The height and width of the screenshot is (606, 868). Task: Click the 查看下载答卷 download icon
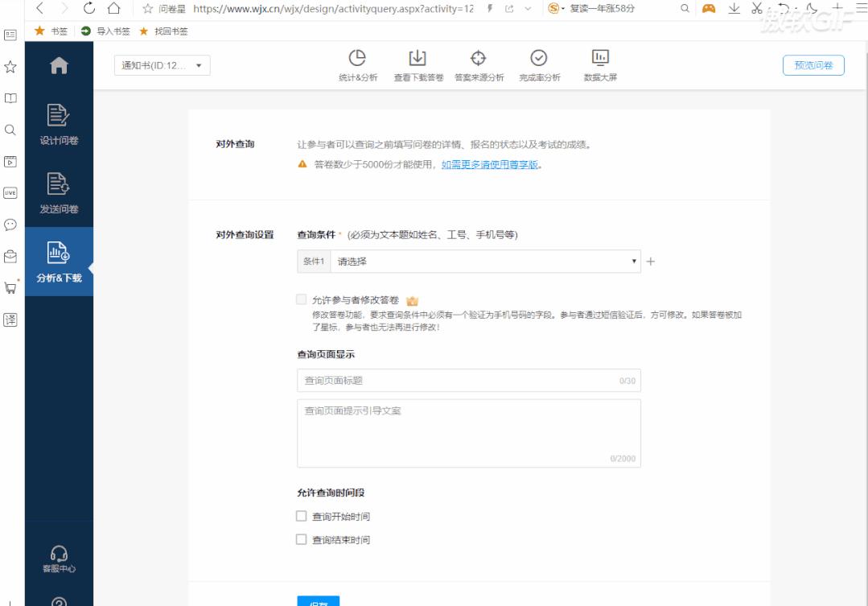(417, 58)
